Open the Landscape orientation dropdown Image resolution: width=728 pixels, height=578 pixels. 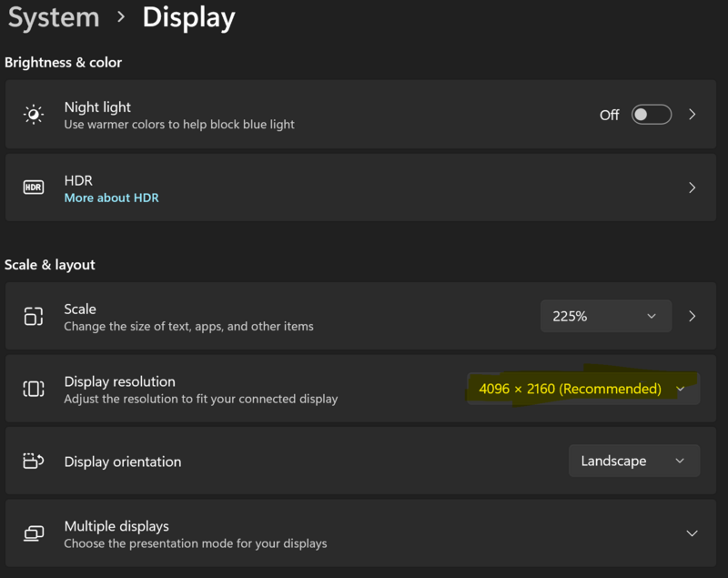click(x=634, y=461)
